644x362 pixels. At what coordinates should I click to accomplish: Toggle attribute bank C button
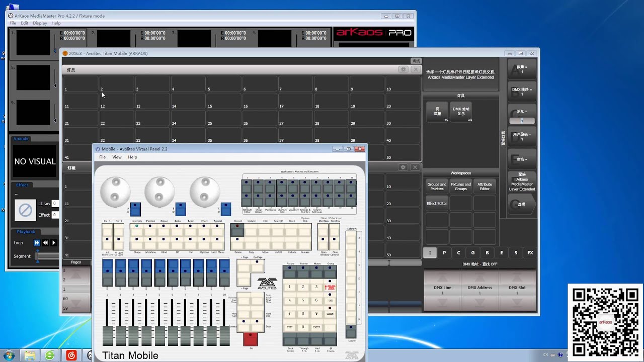click(458, 253)
